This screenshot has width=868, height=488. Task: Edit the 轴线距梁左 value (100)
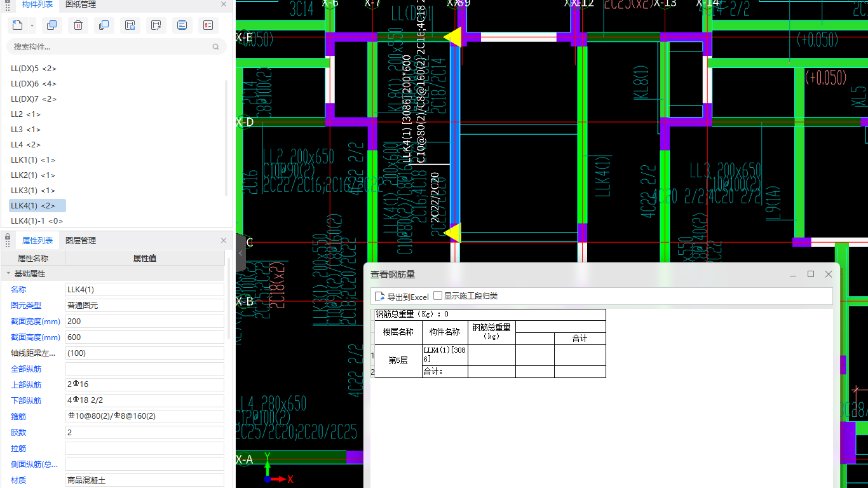click(x=145, y=353)
